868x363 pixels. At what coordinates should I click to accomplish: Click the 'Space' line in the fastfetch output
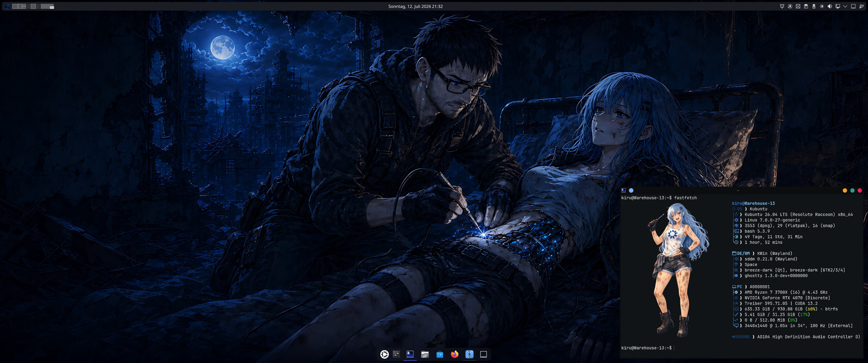point(751,264)
